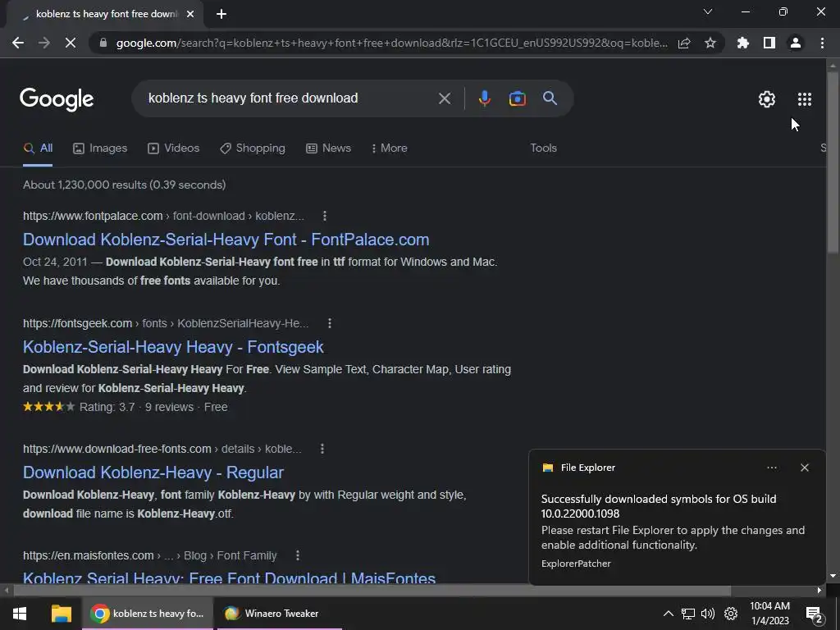840x630 pixels.
Task: Open options for the download-free-fonts.com result
Action: click(x=322, y=449)
